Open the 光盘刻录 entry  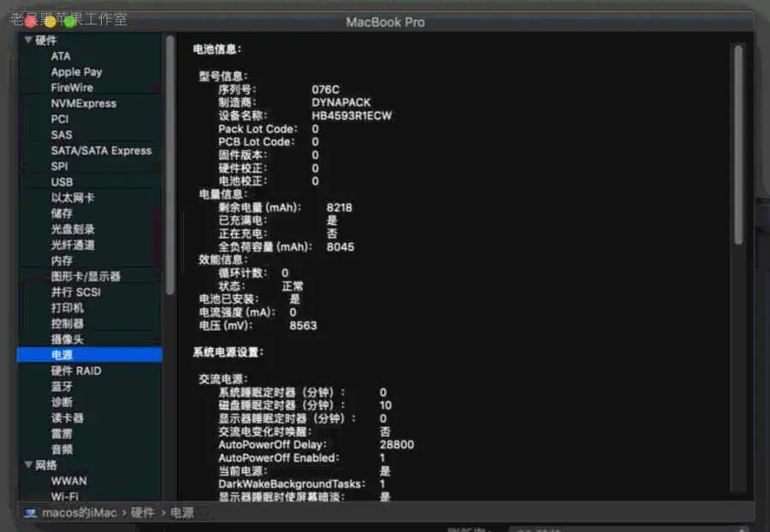point(73,229)
